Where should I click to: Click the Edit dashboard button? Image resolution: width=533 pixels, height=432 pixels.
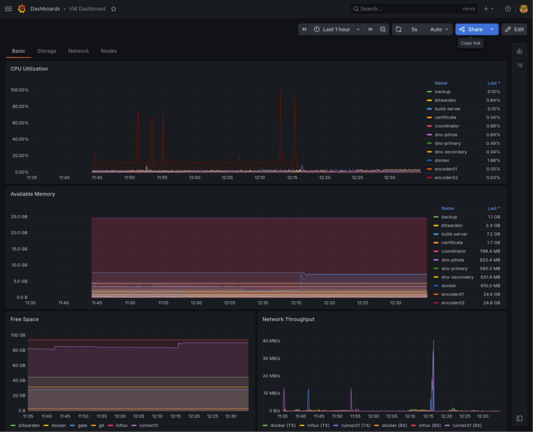click(514, 29)
